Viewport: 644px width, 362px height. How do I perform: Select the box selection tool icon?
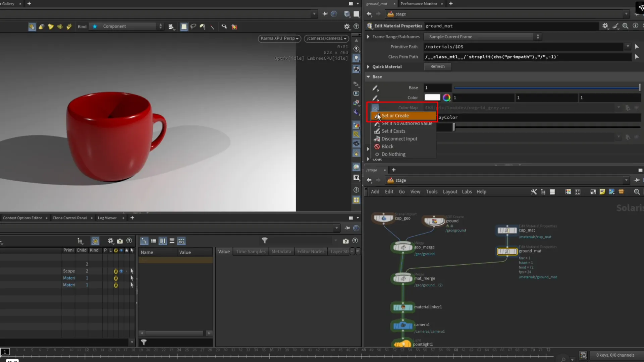[184, 27]
